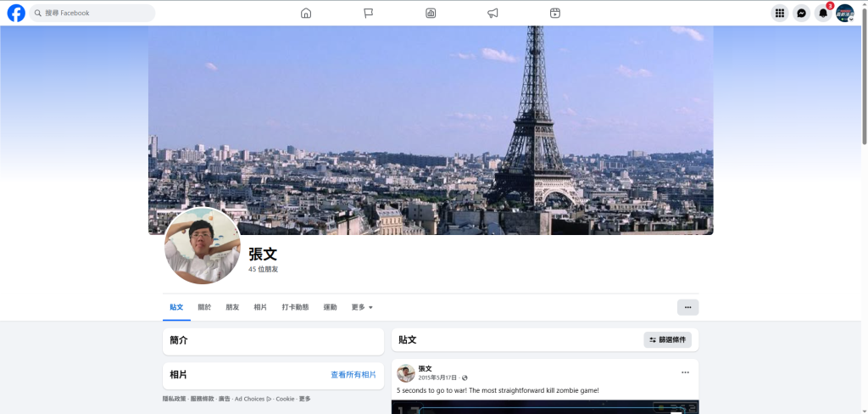Click the 篩選條件 filter button

(667, 339)
